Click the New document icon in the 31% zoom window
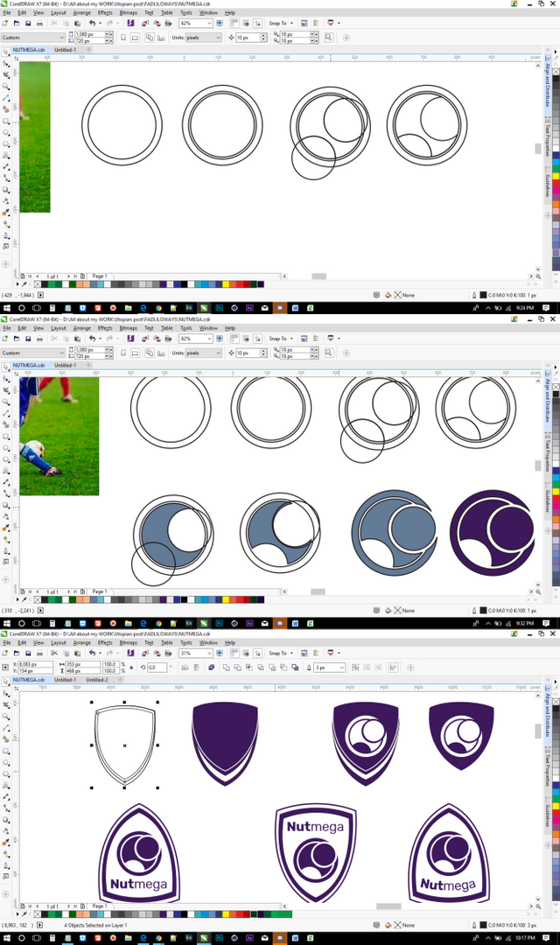This screenshot has width=560, height=945. (5, 653)
